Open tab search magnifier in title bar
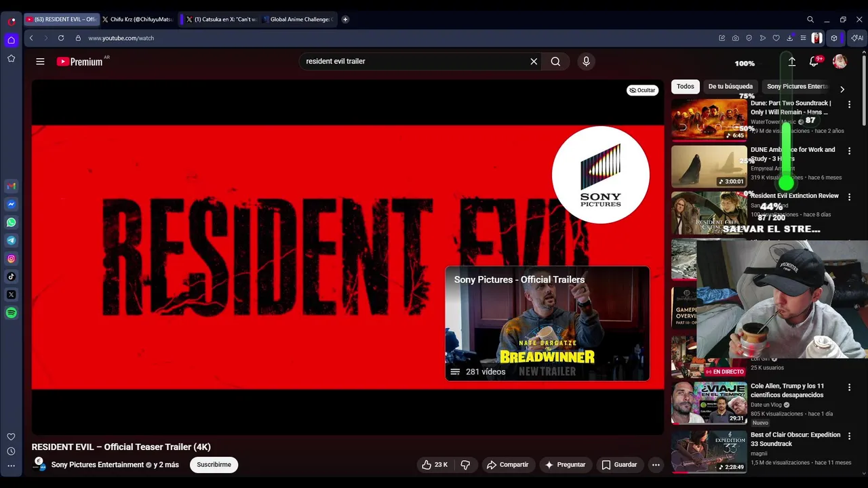The height and width of the screenshot is (488, 868). tap(810, 20)
